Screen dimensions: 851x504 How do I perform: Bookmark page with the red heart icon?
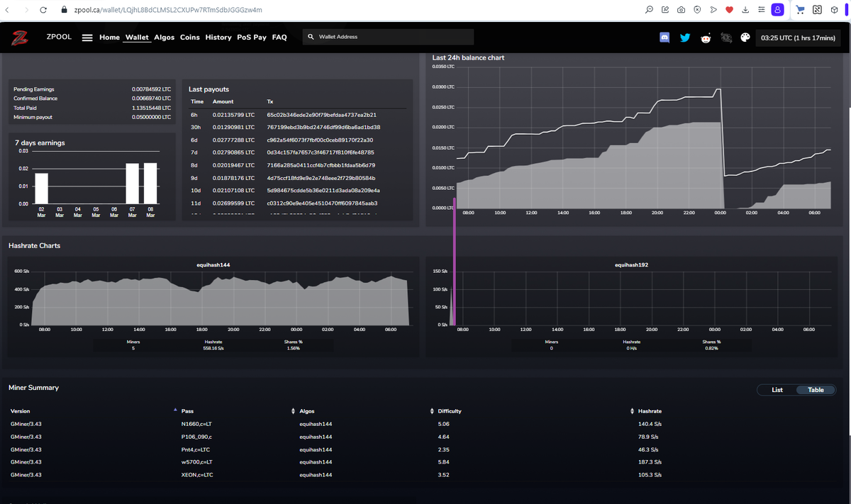729,10
